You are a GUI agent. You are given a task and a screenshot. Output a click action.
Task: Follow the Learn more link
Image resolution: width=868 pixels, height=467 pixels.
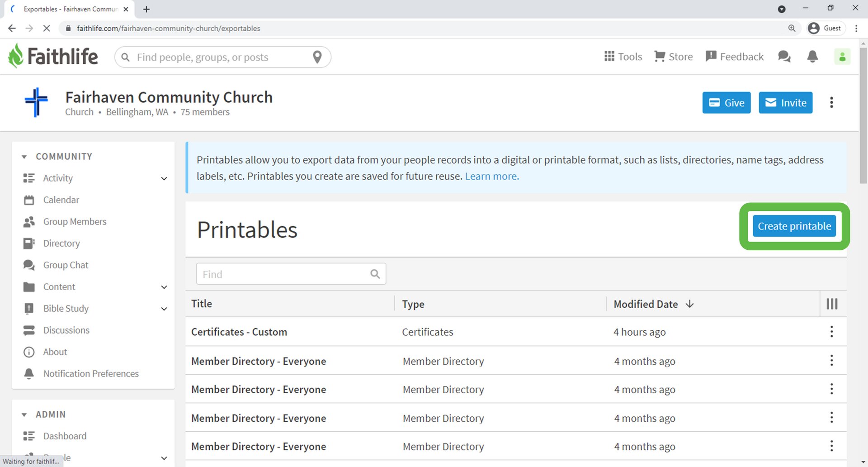[492, 176]
